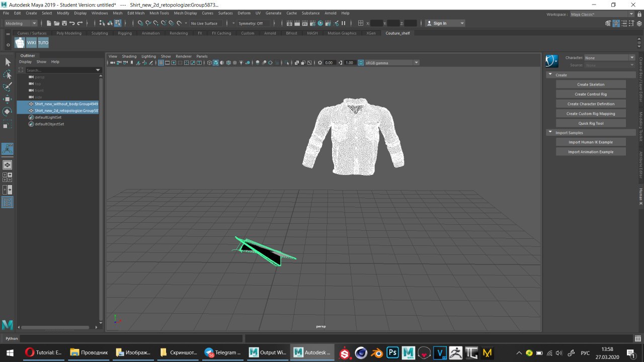Click the Snap to grids icon
This screenshot has width=644, height=362.
(x=140, y=23)
